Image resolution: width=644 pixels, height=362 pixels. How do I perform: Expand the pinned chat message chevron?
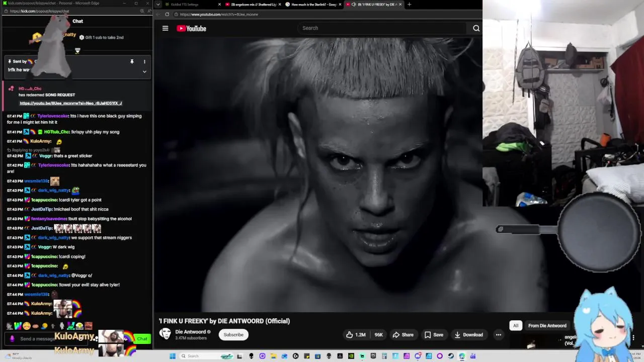[144, 71]
